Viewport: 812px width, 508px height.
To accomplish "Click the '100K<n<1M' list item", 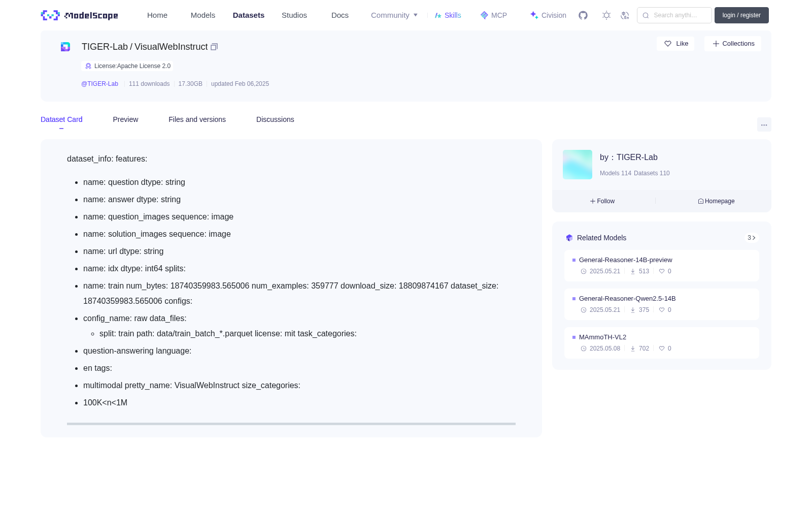I will pyautogui.click(x=105, y=403).
